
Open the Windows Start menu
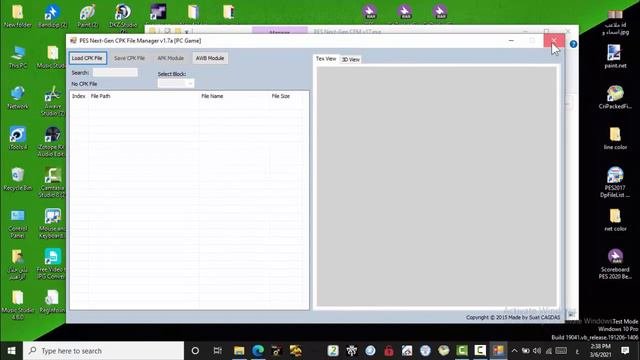point(11,351)
